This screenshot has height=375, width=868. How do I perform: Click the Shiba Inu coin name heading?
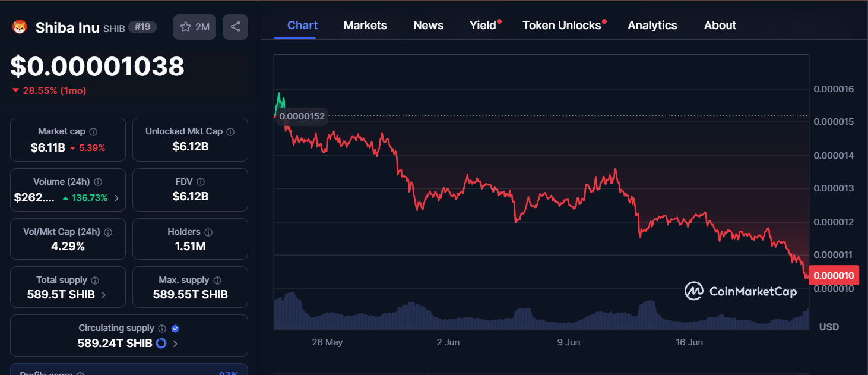(68, 27)
